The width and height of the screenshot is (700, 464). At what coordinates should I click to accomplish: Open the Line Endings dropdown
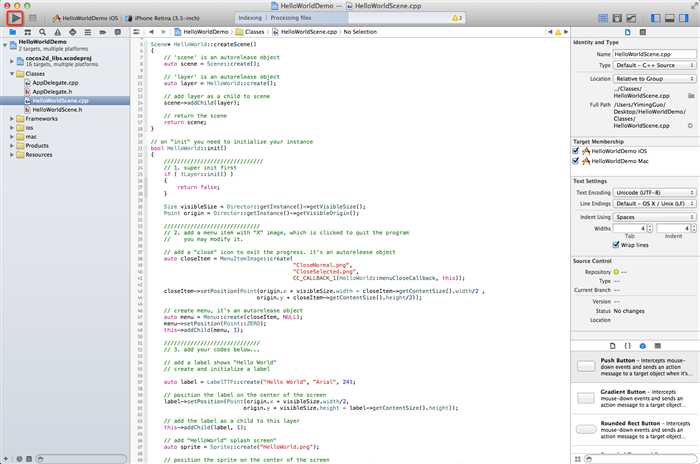654,204
